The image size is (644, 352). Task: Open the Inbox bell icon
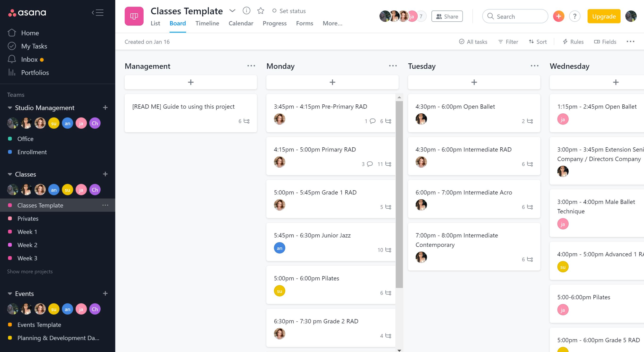(x=12, y=59)
